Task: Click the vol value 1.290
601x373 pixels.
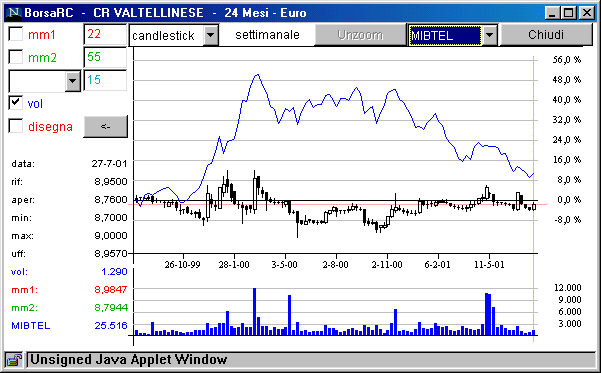Action: [114, 272]
